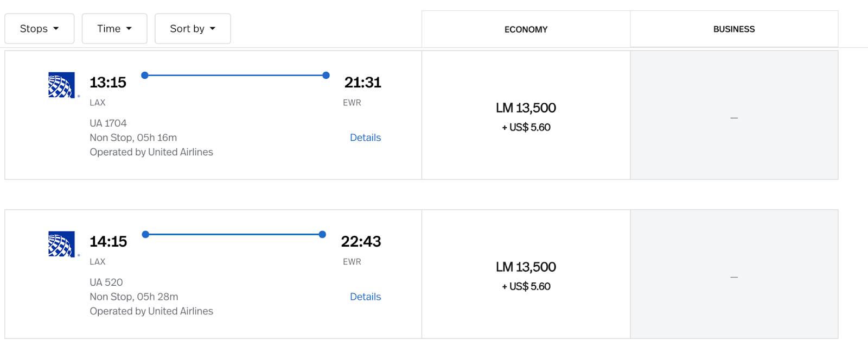This screenshot has height=358, width=868.
Task: Select the ECONOMY column header
Action: pyautogui.click(x=526, y=29)
